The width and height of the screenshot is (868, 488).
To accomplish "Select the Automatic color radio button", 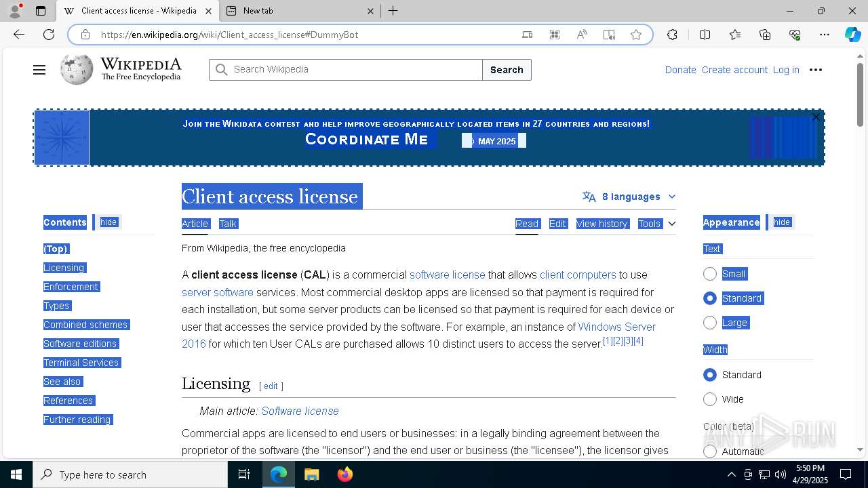I will 710,451.
